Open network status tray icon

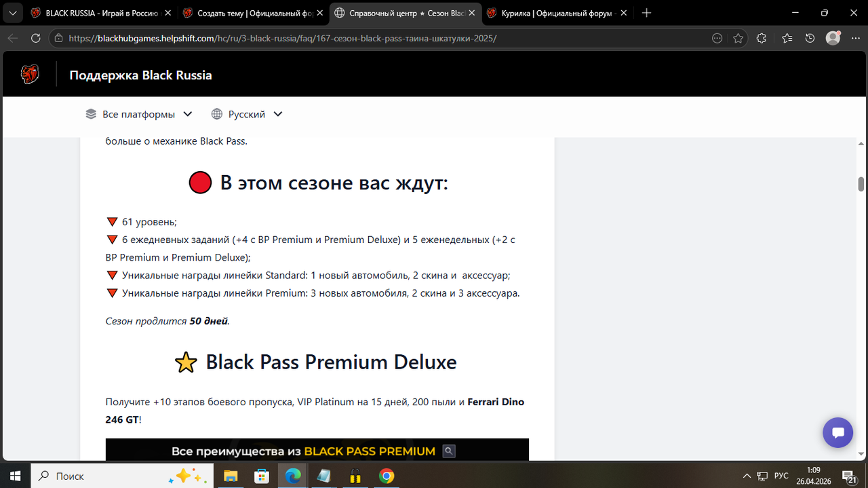pos(763,476)
